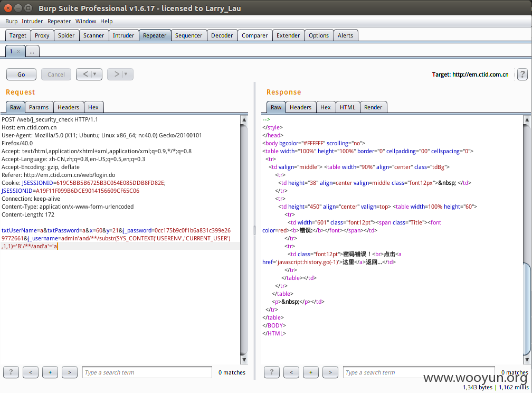Switch to the Proxy tool tab
This screenshot has height=393, width=532.
42,35
